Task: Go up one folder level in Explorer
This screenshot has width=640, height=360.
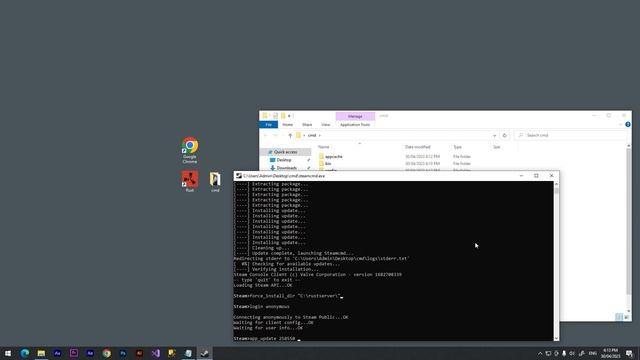Action: [x=290, y=136]
